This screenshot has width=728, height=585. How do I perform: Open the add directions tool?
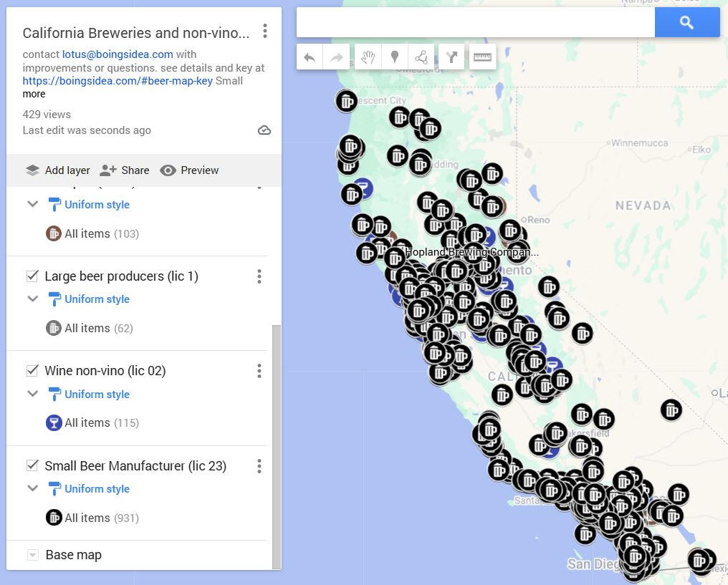451,57
